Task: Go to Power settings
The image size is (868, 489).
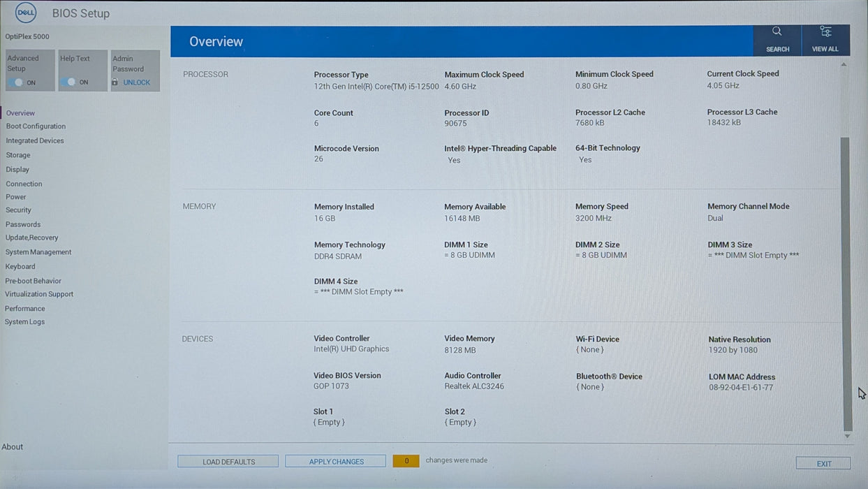Action: point(15,197)
